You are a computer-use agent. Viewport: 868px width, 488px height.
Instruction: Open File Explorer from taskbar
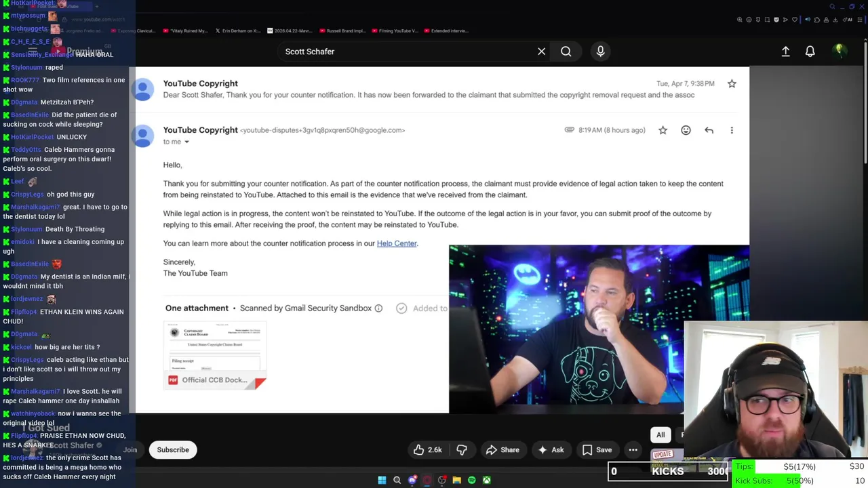[457, 481]
